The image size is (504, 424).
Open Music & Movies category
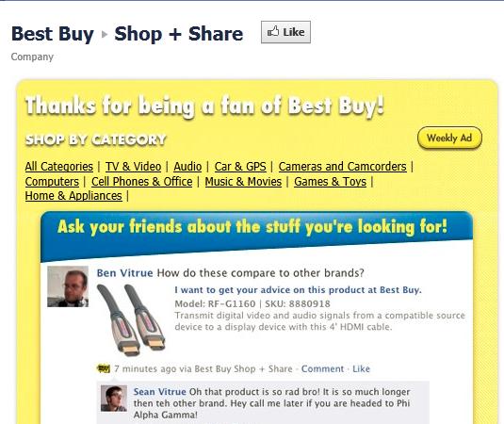[x=243, y=182]
